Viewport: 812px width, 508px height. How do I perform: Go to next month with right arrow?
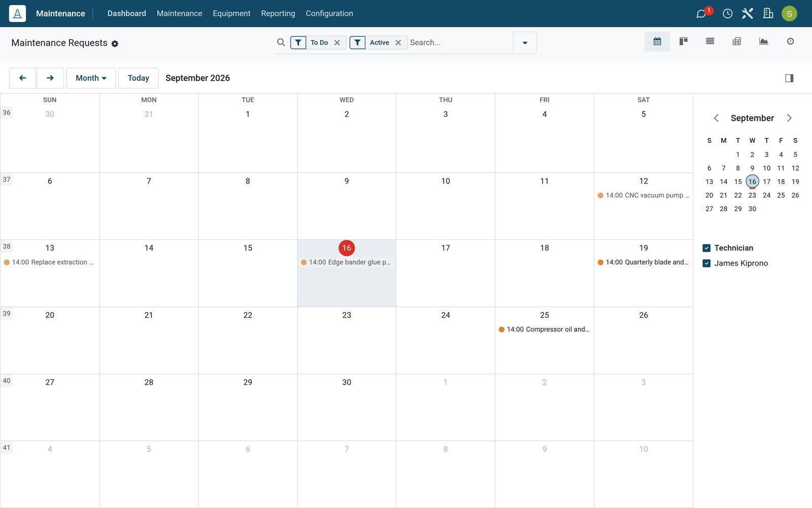[x=50, y=78]
